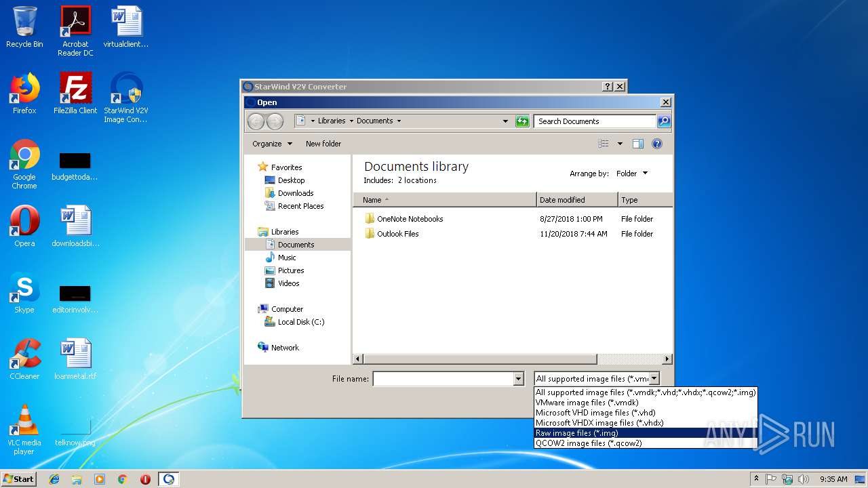This screenshot has width=868, height=488.
Task: Select Raw image files (*.img) option
Action: pyautogui.click(x=646, y=433)
